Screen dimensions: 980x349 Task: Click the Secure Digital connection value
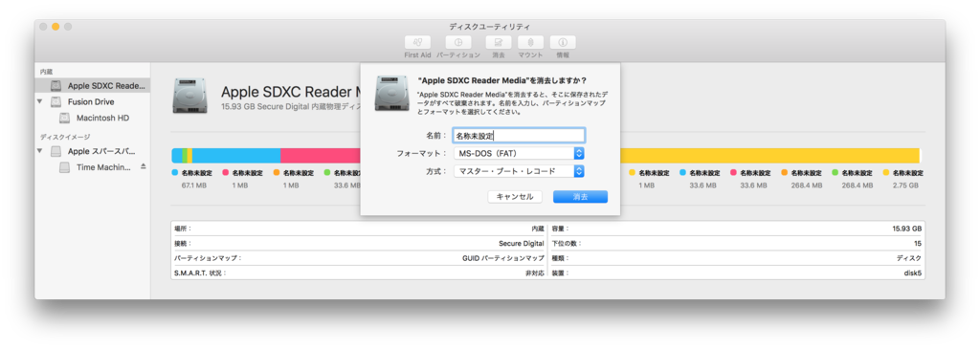pos(522,244)
